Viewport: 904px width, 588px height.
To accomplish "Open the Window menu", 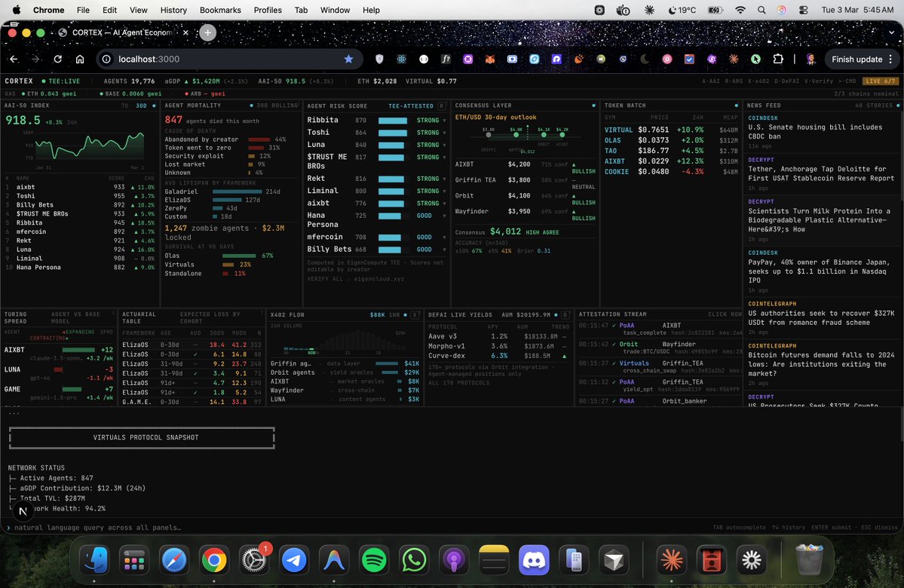I will click(335, 10).
